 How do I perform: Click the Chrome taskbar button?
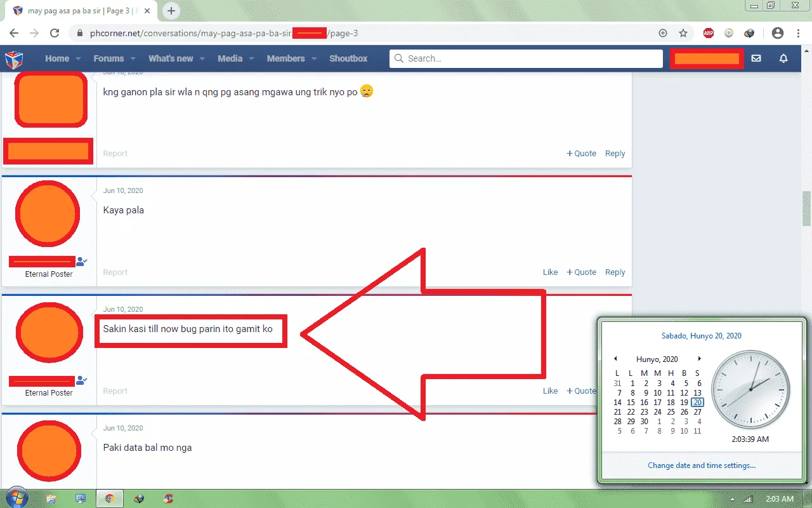[x=110, y=498]
